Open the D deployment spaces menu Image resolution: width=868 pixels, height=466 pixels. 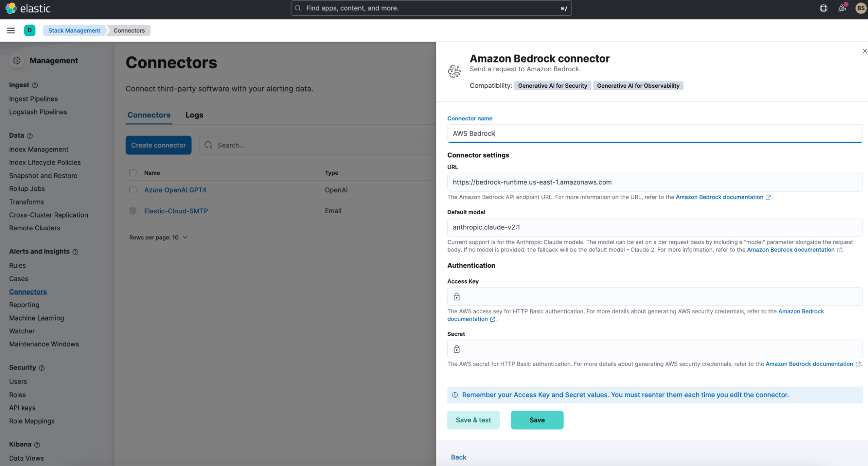pyautogui.click(x=30, y=30)
